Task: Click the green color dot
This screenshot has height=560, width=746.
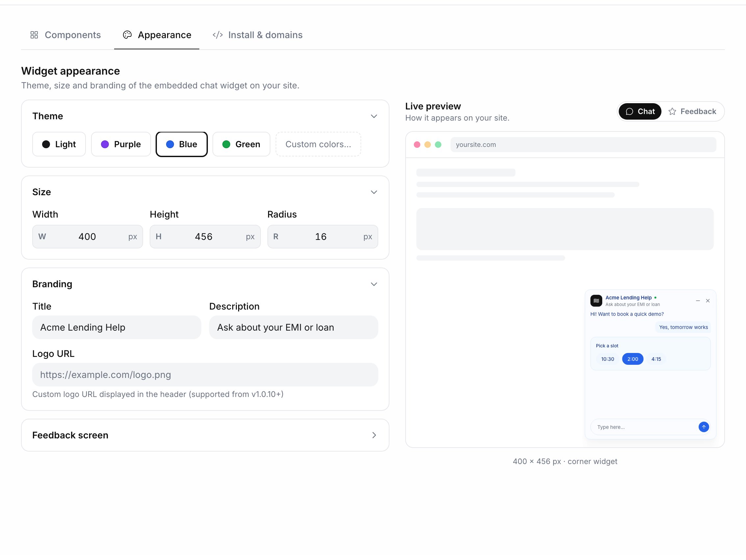Action: [x=226, y=144]
